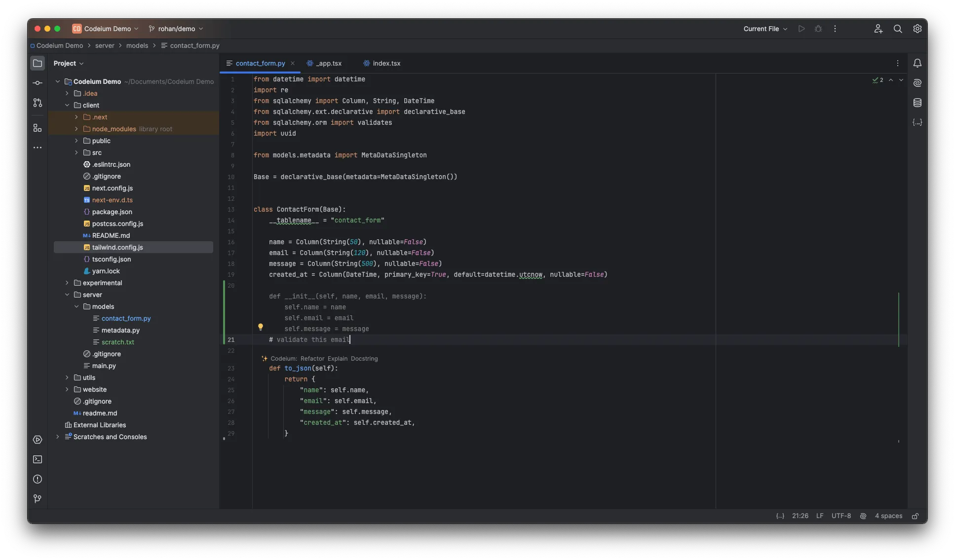Open the Commit tool window icon
This screenshot has width=955, height=560.
pyautogui.click(x=38, y=83)
